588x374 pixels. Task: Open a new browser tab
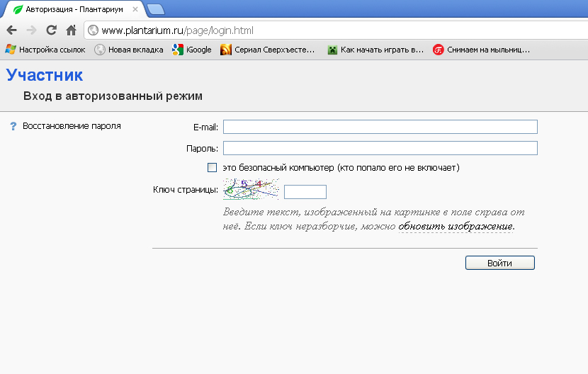click(156, 9)
